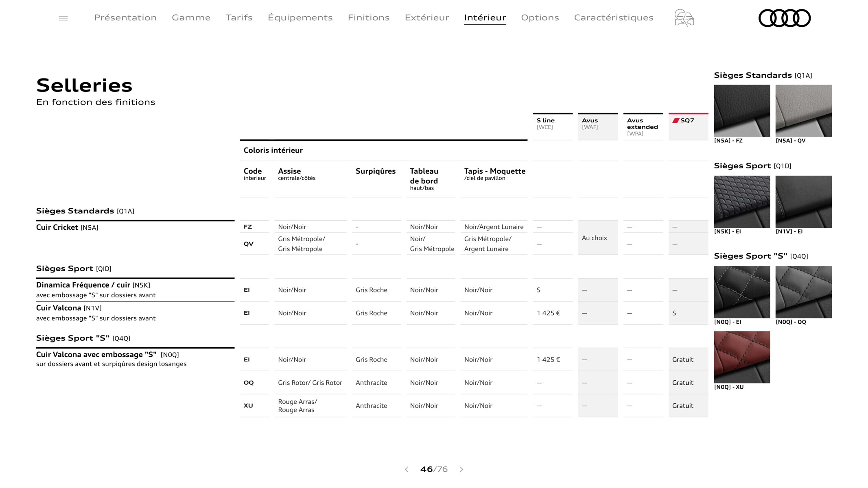Screen dimensions: 868x488
Task: Click the 'Tableau de bord' column header
Action: click(x=424, y=176)
